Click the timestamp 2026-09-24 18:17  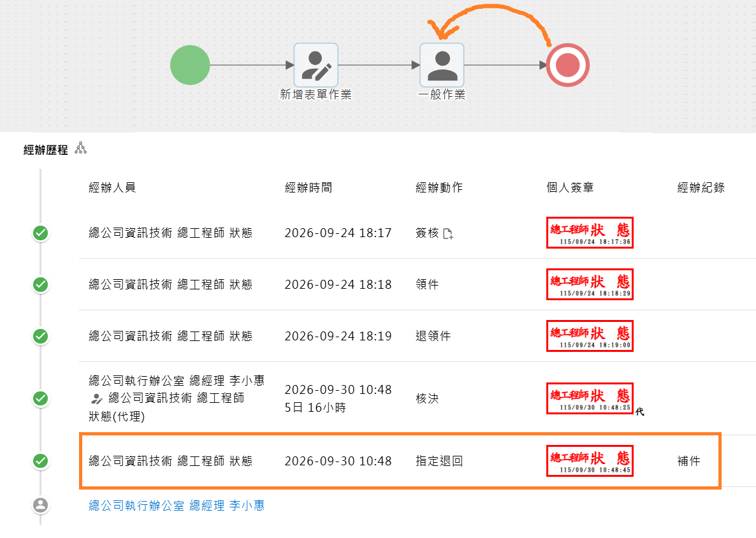tap(338, 233)
